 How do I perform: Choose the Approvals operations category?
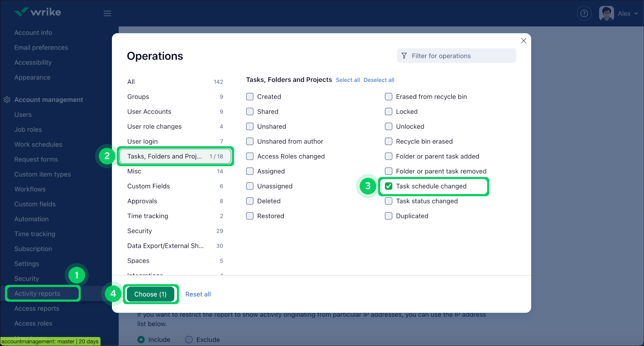[x=142, y=201]
